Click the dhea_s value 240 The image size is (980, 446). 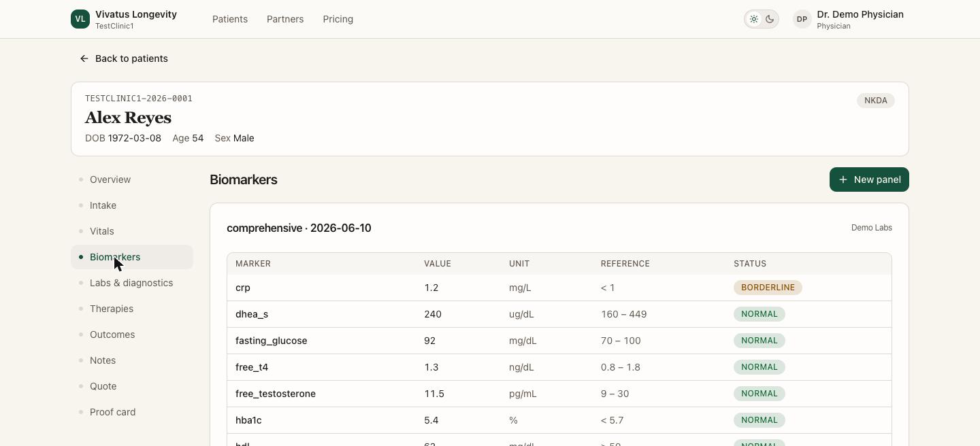pos(433,314)
